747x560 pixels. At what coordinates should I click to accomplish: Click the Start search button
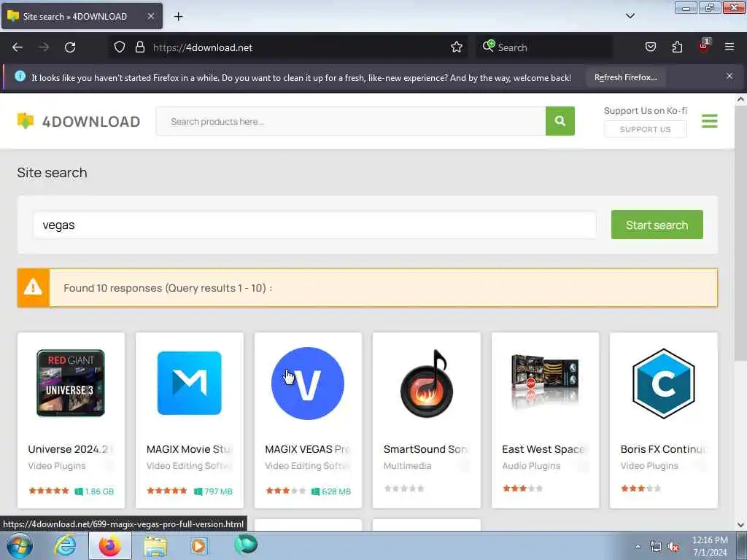click(x=657, y=225)
